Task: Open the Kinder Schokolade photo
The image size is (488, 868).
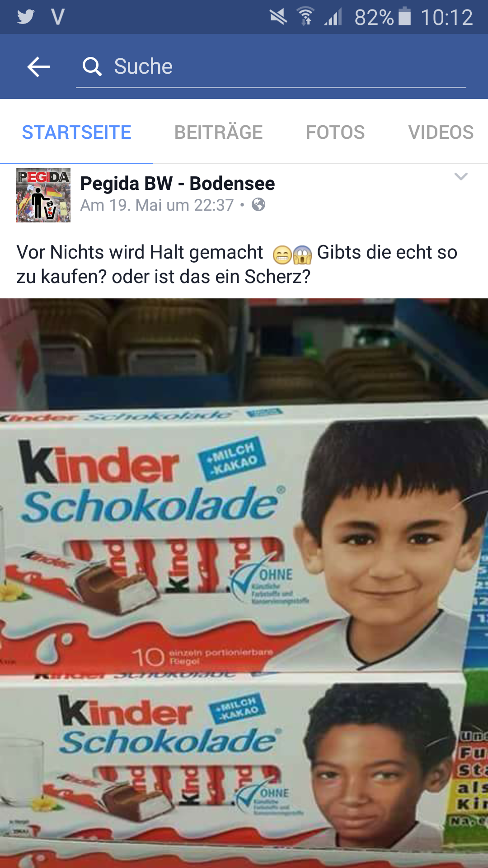Action: [244, 583]
